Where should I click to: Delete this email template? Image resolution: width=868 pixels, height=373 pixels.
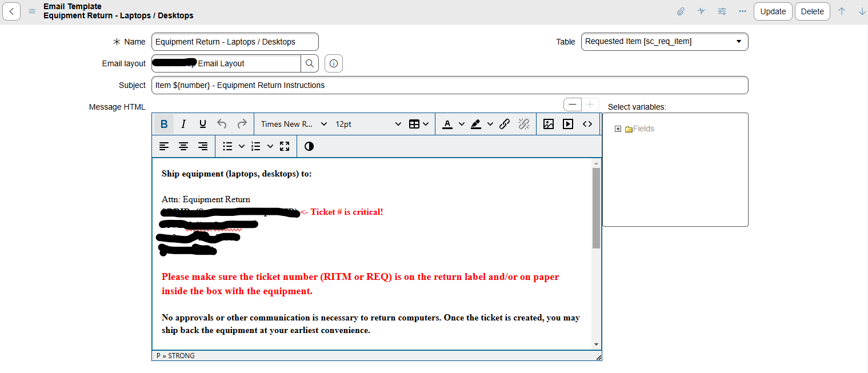812,11
